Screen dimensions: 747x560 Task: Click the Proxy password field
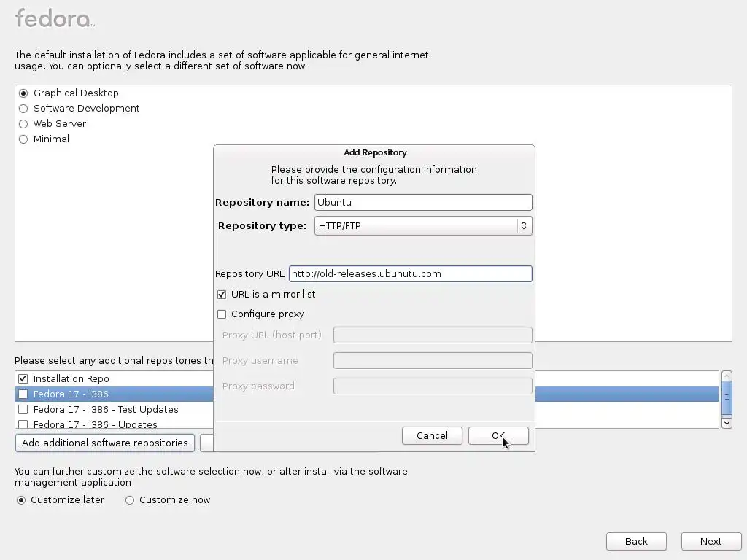pos(433,386)
